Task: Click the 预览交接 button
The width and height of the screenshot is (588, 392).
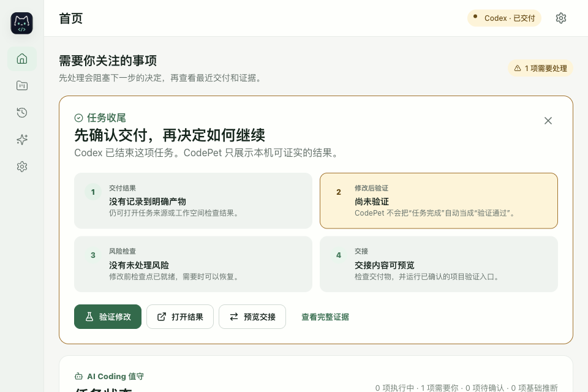Action: pos(252,317)
